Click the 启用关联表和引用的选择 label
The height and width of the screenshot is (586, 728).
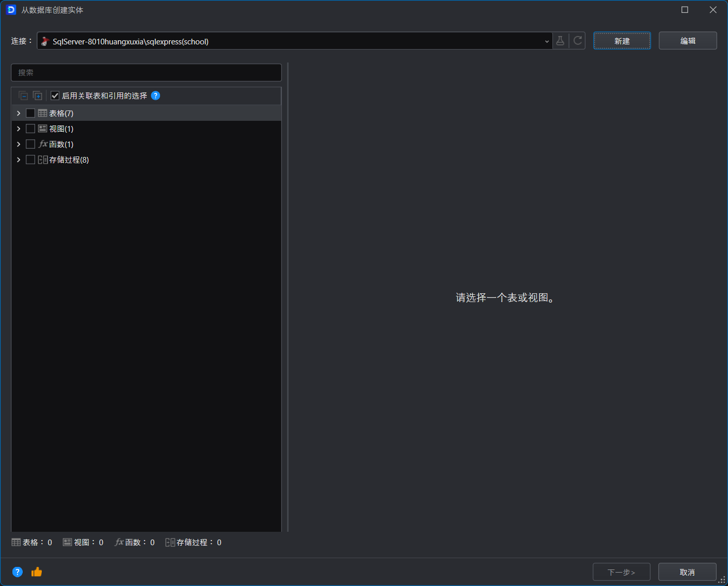[x=104, y=96]
